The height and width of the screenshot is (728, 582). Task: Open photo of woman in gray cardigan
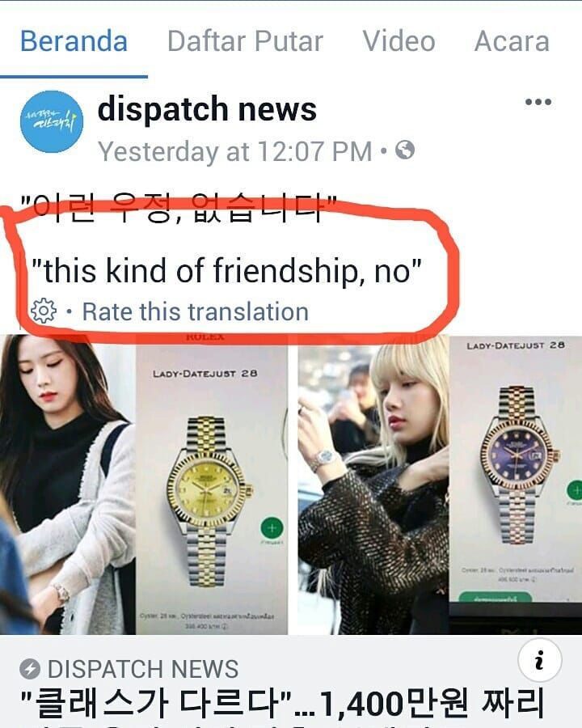[68, 485]
